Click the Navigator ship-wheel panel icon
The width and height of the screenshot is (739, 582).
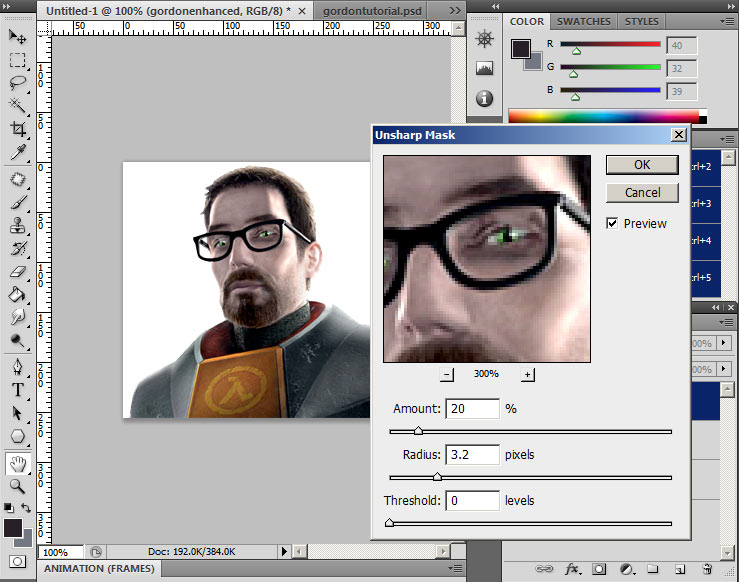[485, 39]
